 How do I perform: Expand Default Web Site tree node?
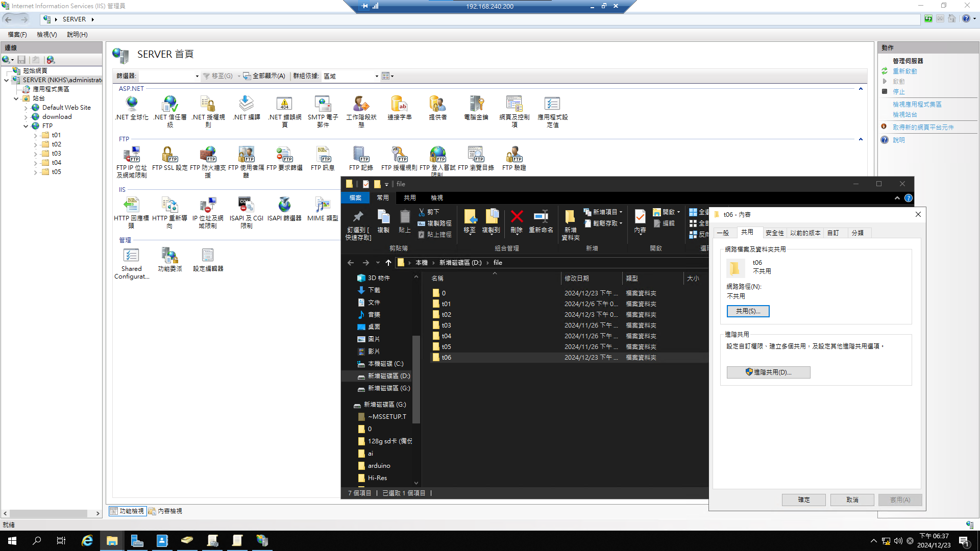[x=26, y=108]
